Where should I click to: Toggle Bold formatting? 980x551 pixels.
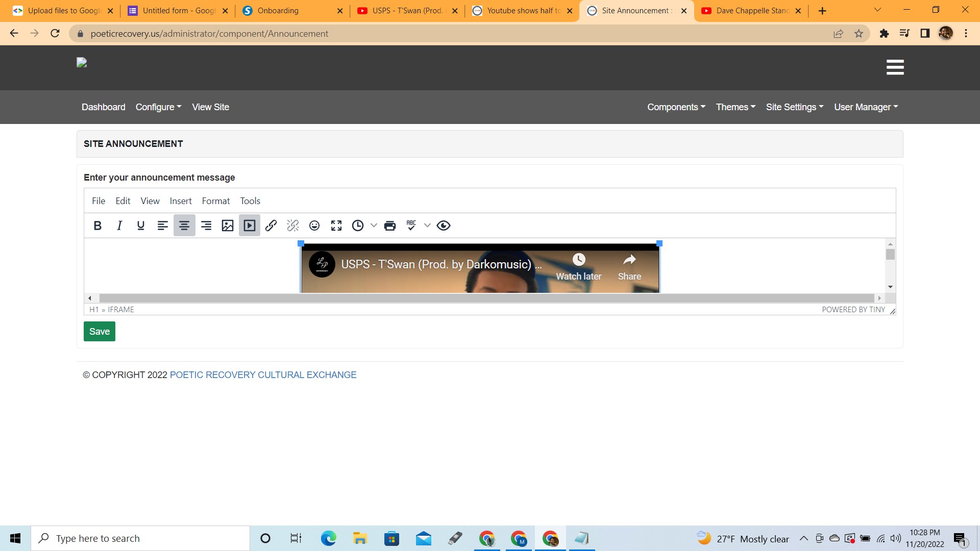coord(97,226)
